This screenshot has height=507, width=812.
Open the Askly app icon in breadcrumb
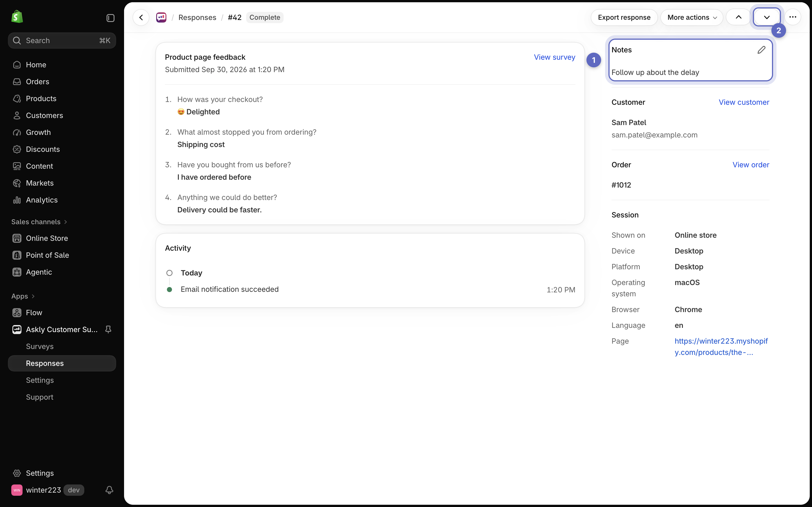(x=161, y=17)
